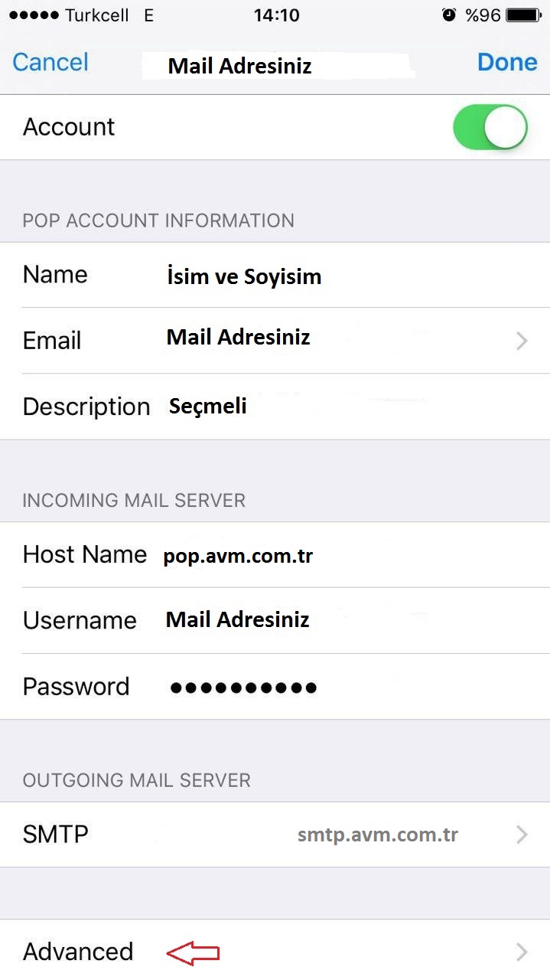Screen dimensions: 550x980
Task: Toggle the Account switch off
Action: pos(490,127)
